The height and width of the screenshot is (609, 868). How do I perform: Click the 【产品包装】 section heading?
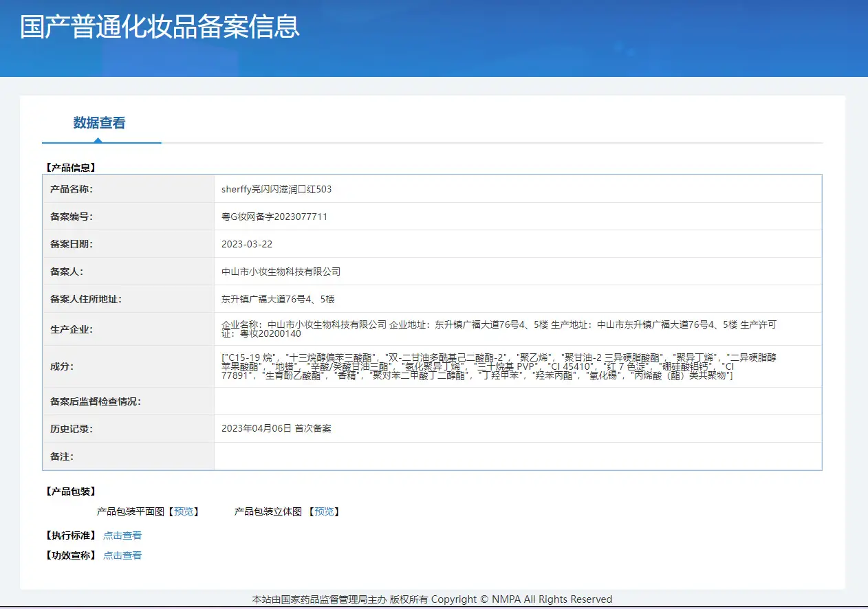(x=69, y=491)
